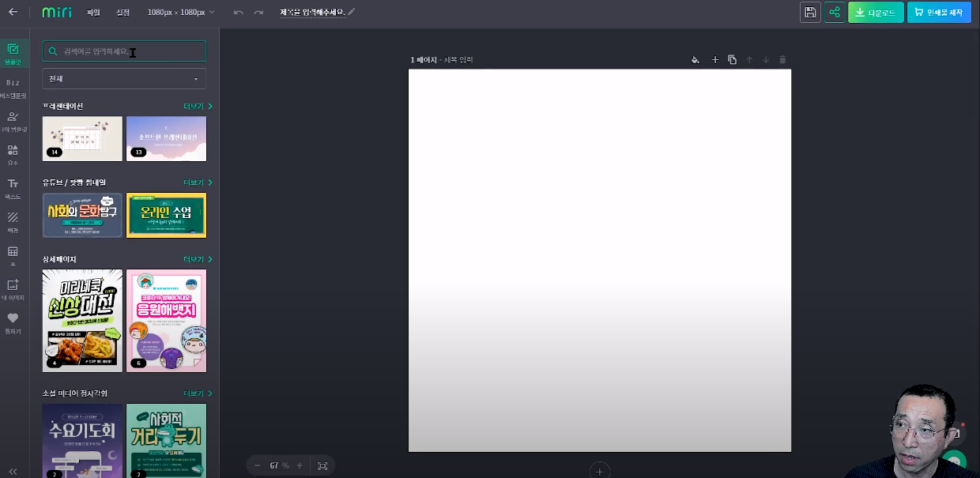Image resolution: width=980 pixels, height=478 pixels.
Task: Add a new page with the plus icon
Action: pyautogui.click(x=714, y=59)
